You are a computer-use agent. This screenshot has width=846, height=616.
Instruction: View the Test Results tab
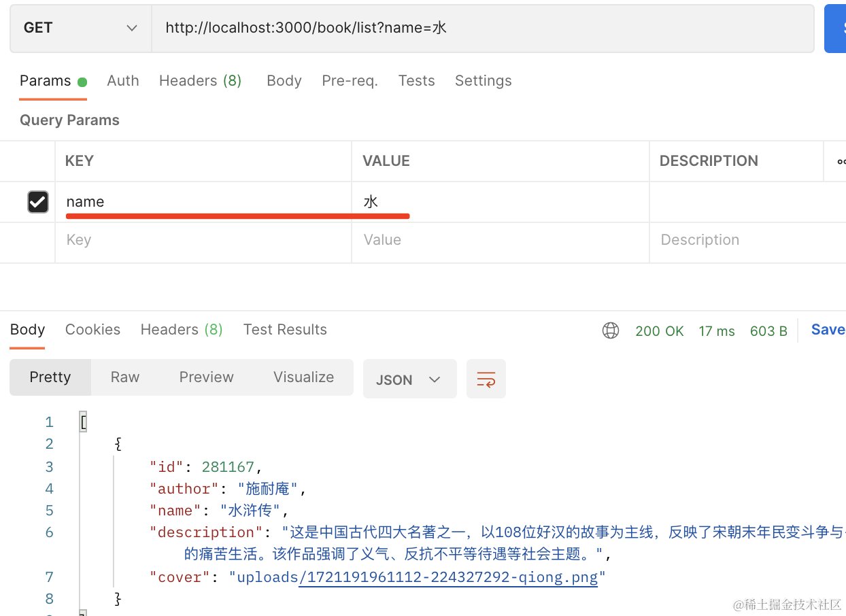coord(285,330)
